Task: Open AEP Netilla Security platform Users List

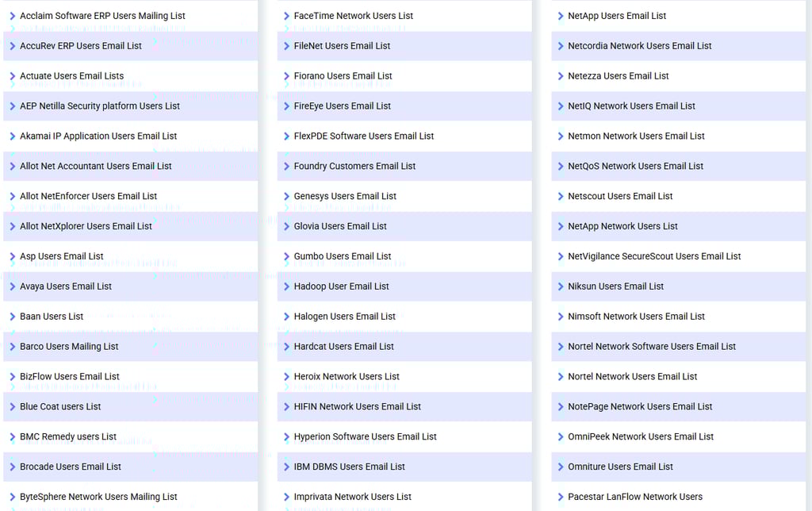Action: click(100, 106)
